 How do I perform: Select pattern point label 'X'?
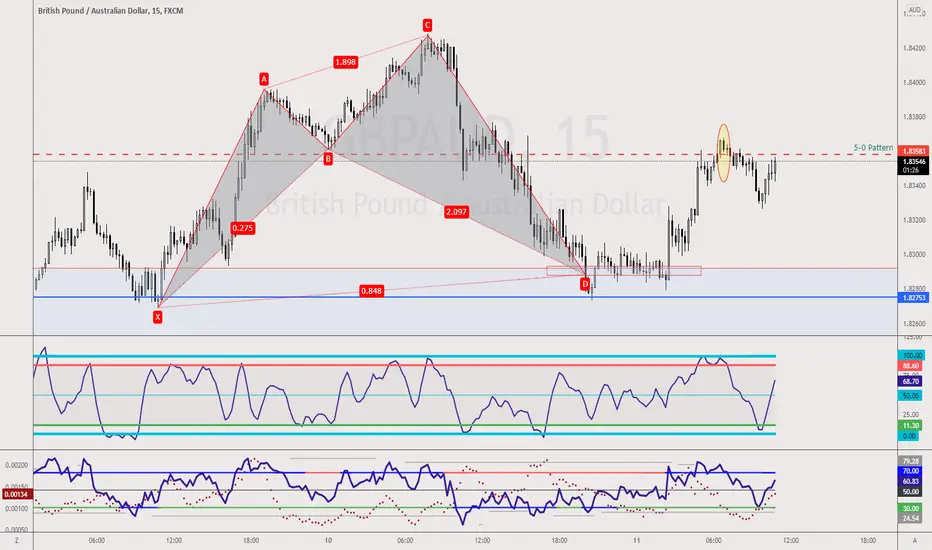click(x=158, y=318)
